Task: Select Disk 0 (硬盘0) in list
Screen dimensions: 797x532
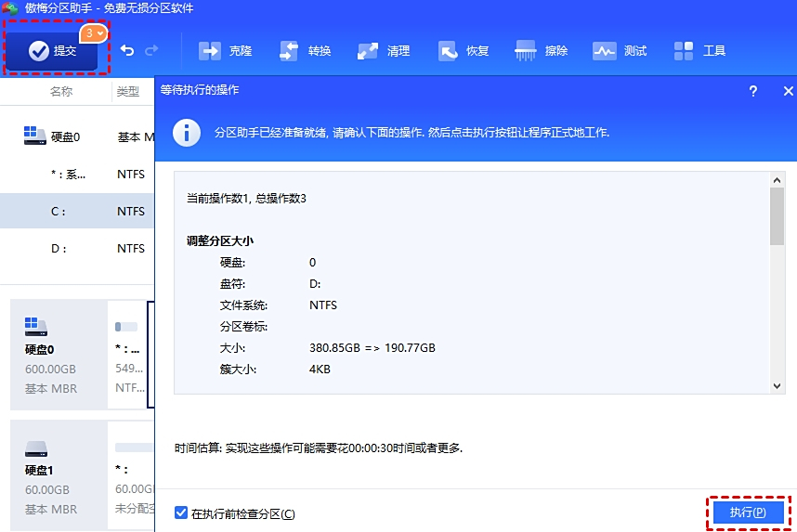Action: (x=65, y=136)
